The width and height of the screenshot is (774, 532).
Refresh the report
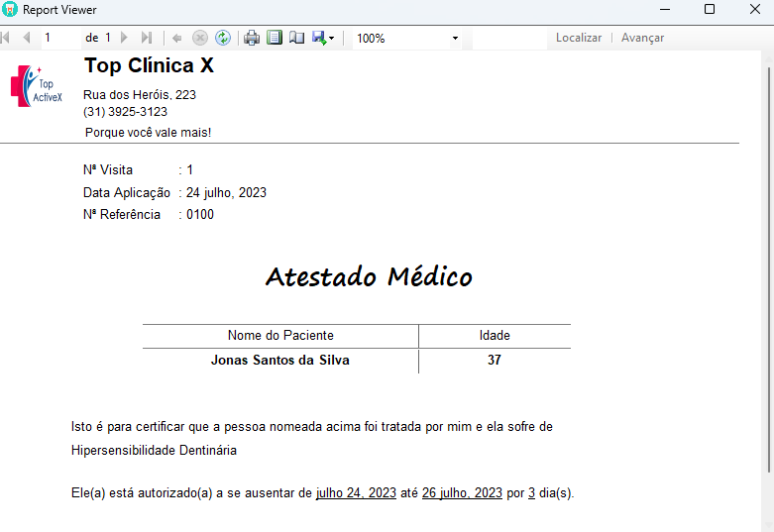pyautogui.click(x=223, y=38)
